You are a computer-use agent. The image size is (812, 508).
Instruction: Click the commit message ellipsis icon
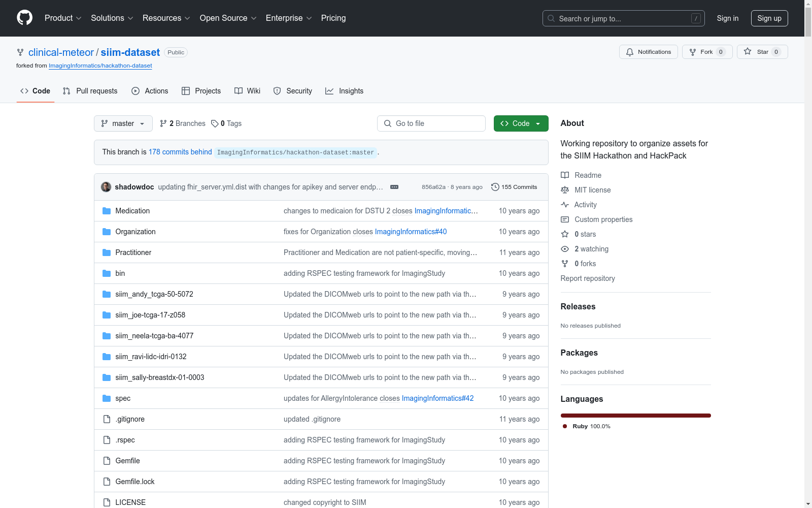[394, 187]
